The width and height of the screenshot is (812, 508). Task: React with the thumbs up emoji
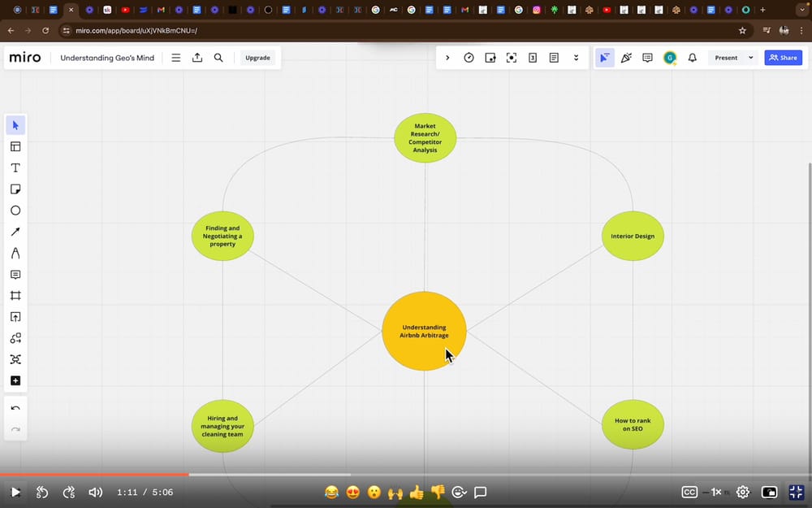pyautogui.click(x=417, y=493)
